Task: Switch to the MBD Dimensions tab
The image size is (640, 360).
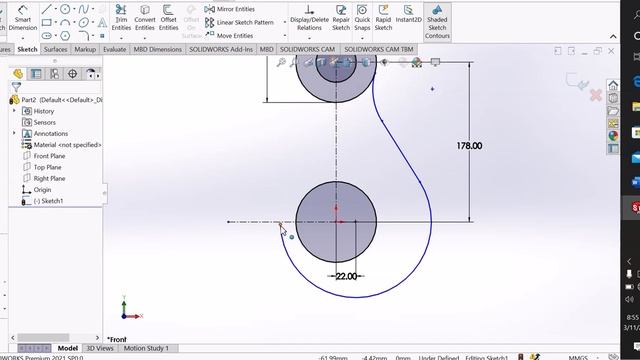Action: 158,49
